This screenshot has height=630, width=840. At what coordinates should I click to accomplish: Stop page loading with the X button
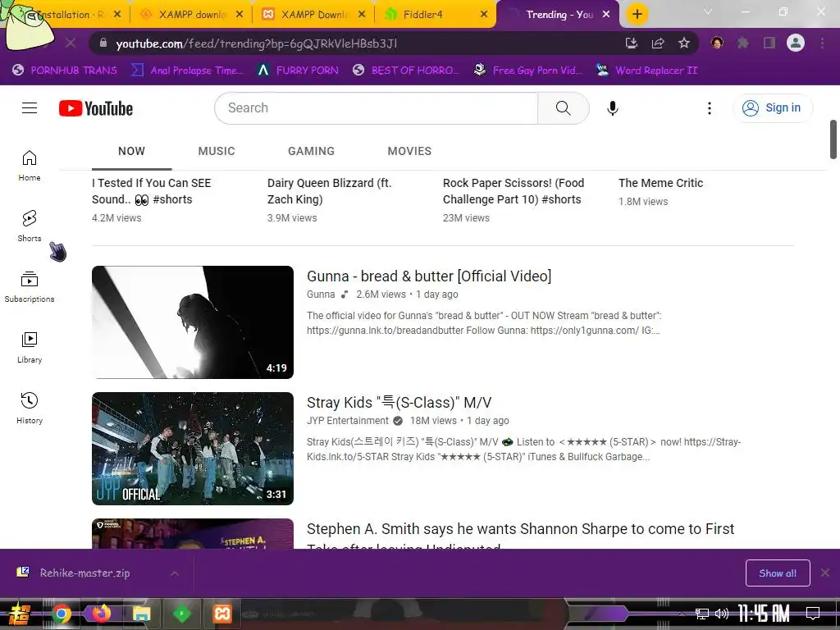point(71,43)
